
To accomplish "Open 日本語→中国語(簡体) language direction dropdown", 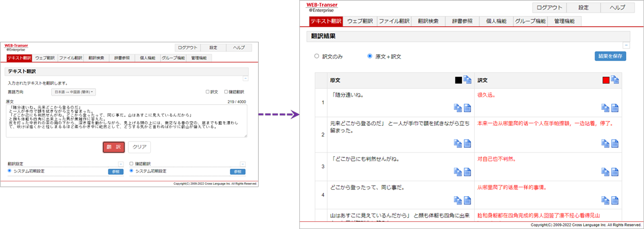I will tap(73, 92).
